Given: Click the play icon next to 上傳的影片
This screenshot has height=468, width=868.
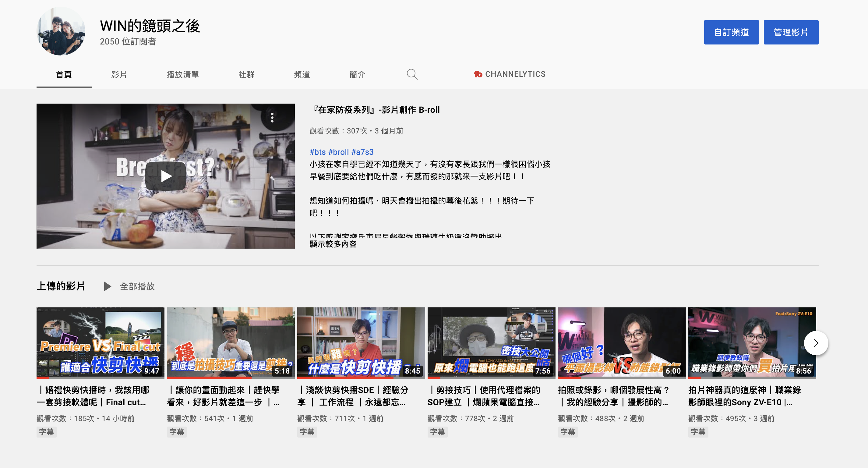Looking at the screenshot, I should [x=107, y=286].
